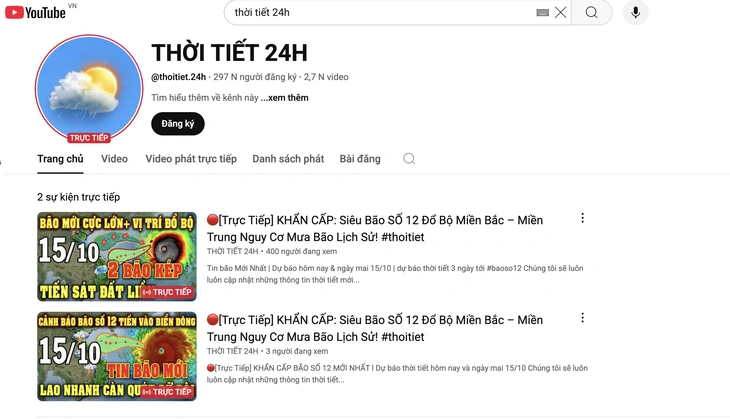Start voice search with the microphone icon
This screenshot has width=730, height=419.
(635, 13)
